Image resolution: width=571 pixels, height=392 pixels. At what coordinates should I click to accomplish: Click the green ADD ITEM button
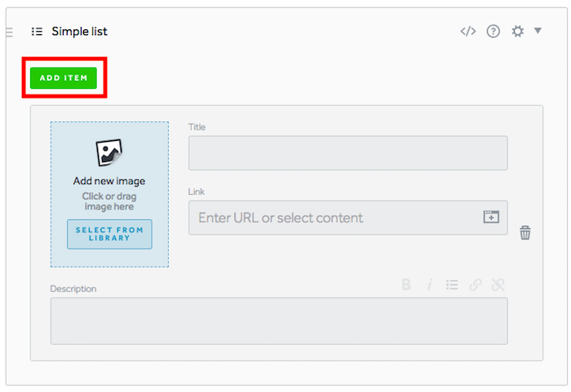(x=64, y=78)
